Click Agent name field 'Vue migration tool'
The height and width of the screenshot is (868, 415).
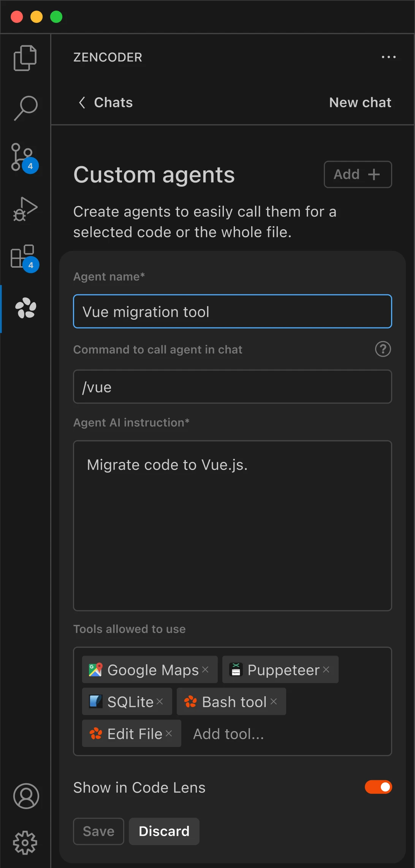tap(232, 311)
